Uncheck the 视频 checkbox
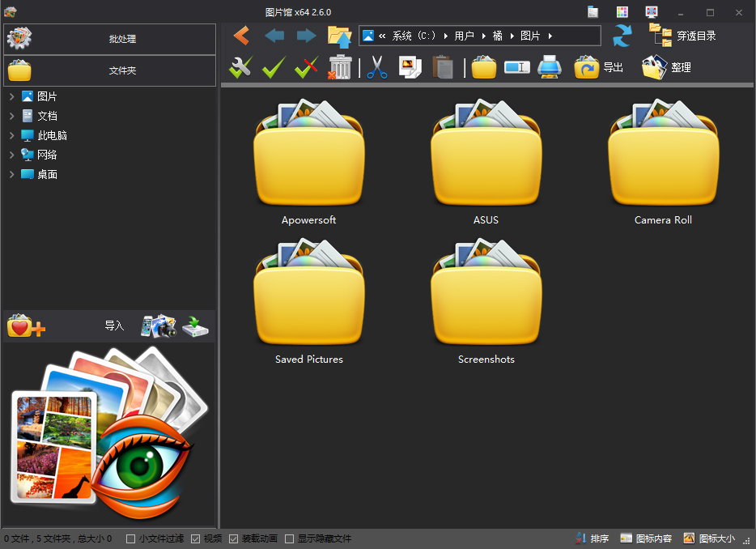756x549 pixels. (x=196, y=538)
